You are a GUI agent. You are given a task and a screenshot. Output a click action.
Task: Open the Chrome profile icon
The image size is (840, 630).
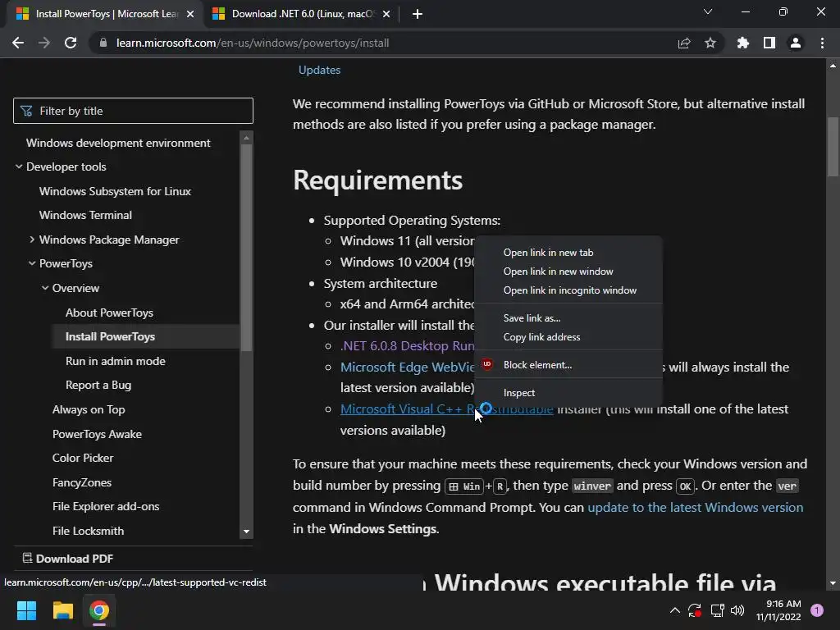pos(796,43)
